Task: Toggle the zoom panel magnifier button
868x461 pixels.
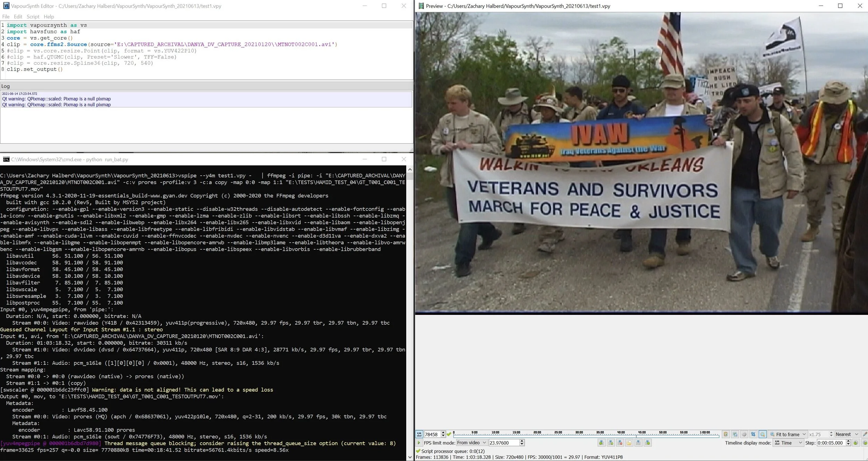Action: (763, 434)
